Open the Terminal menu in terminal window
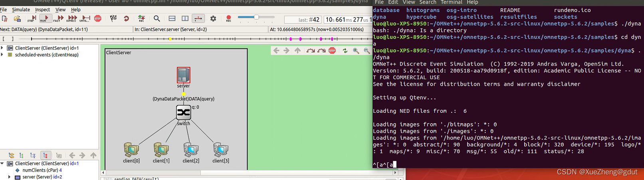This screenshot has height=180, width=644. pos(451,2)
